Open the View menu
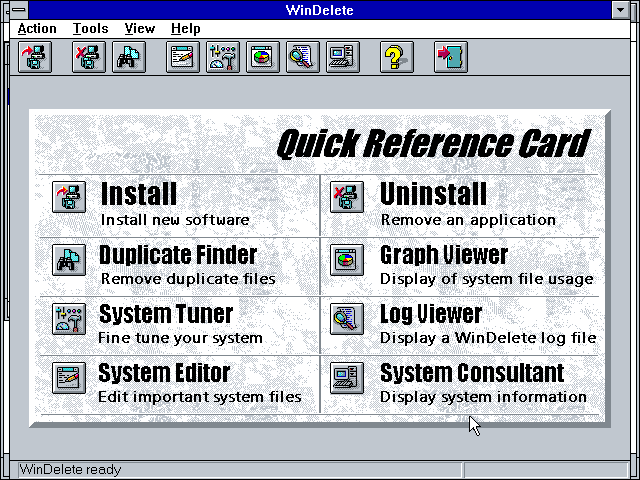The height and width of the screenshot is (480, 640). [x=140, y=29]
